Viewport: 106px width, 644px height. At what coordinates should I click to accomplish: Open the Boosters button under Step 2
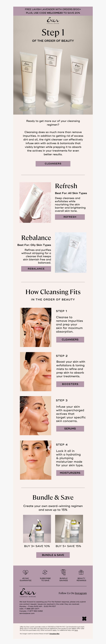click(x=70, y=384)
